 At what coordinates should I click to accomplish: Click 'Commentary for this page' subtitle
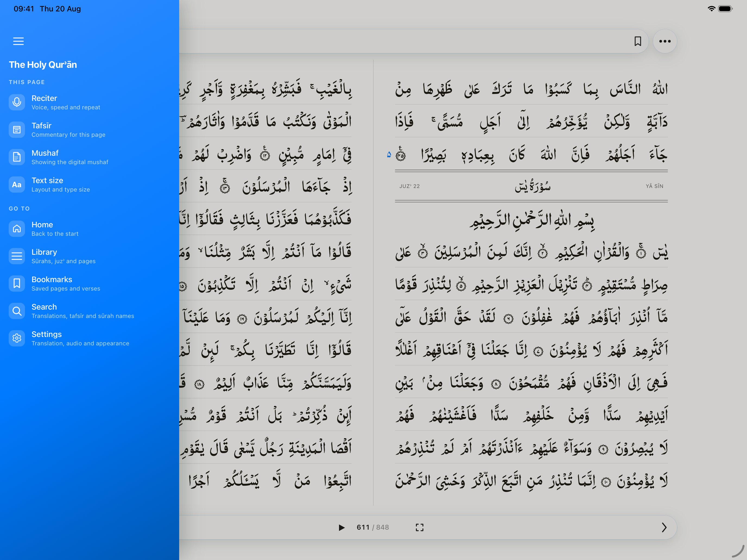click(69, 135)
